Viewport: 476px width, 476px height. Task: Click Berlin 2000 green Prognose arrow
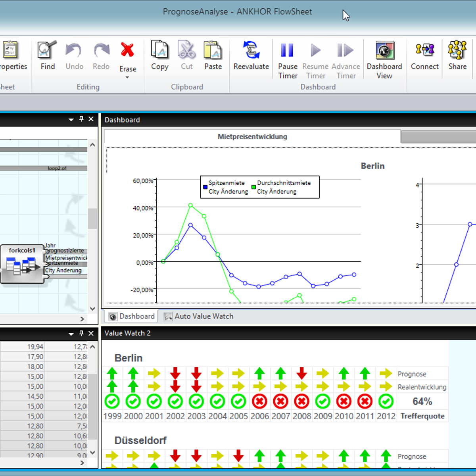click(133, 373)
